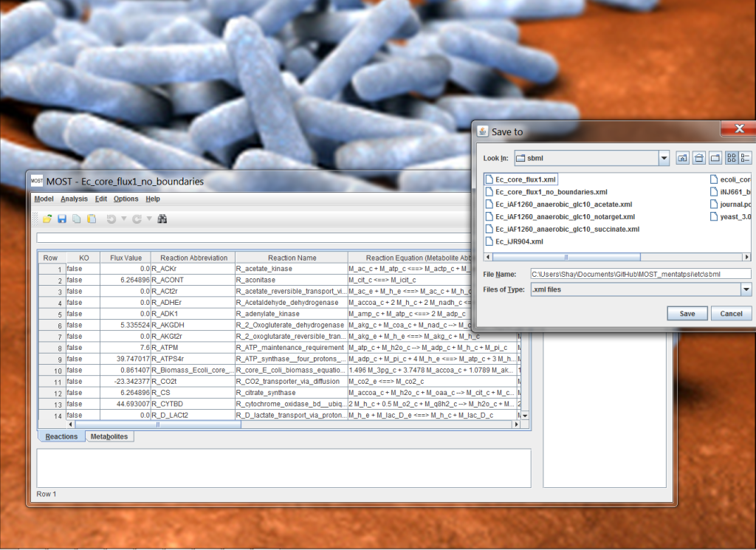
Task: Switch file chooser to Details view
Action: 745,158
